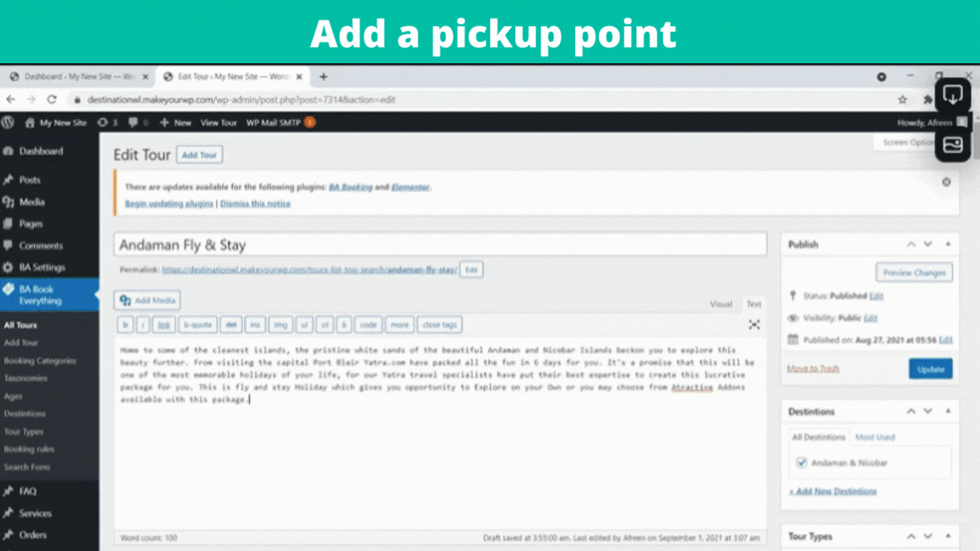This screenshot has width=980, height=551.
Task: Open new browser tab with plus icon
Action: tap(323, 77)
